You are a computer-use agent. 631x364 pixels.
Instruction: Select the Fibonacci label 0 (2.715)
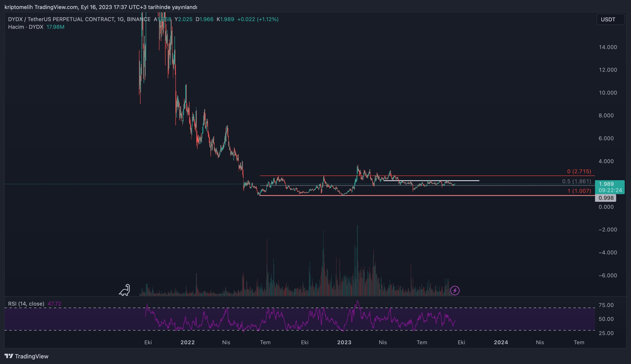(x=579, y=171)
